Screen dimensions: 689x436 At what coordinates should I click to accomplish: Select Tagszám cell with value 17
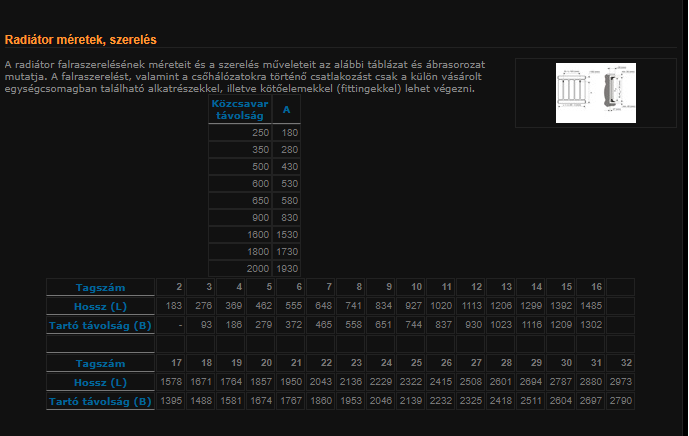point(176,364)
